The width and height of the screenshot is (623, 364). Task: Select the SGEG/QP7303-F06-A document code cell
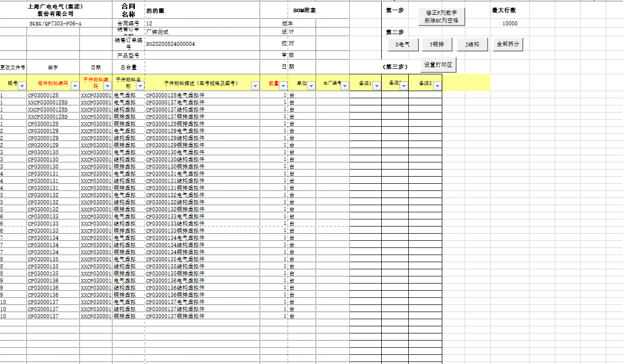pos(55,23)
